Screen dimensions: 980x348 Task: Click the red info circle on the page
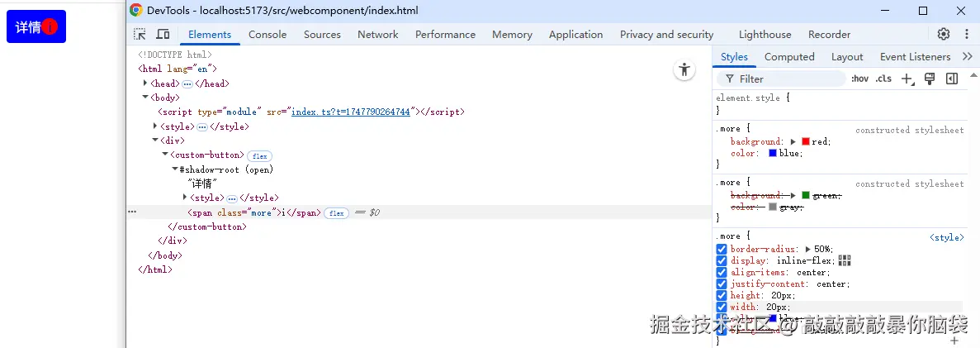point(50,26)
